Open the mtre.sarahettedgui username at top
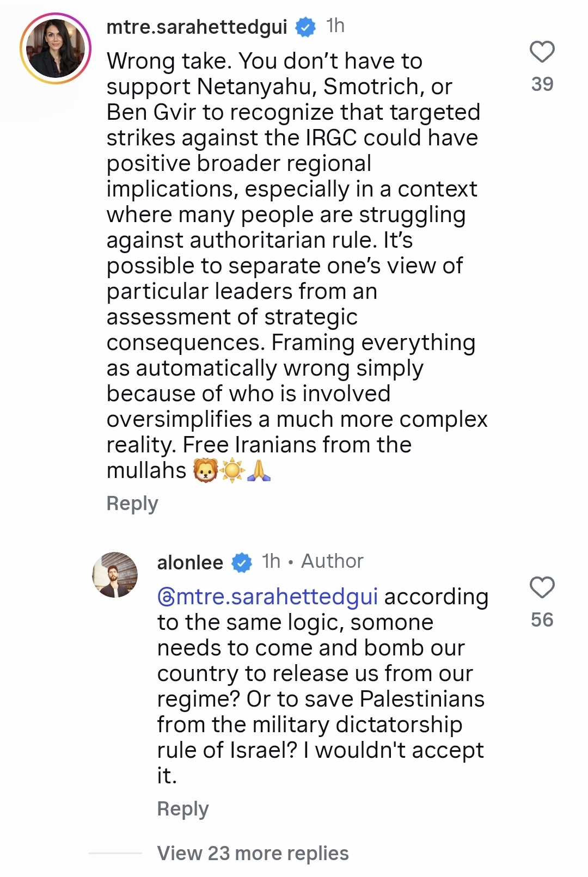This screenshot has height=877, width=588. coord(197,27)
